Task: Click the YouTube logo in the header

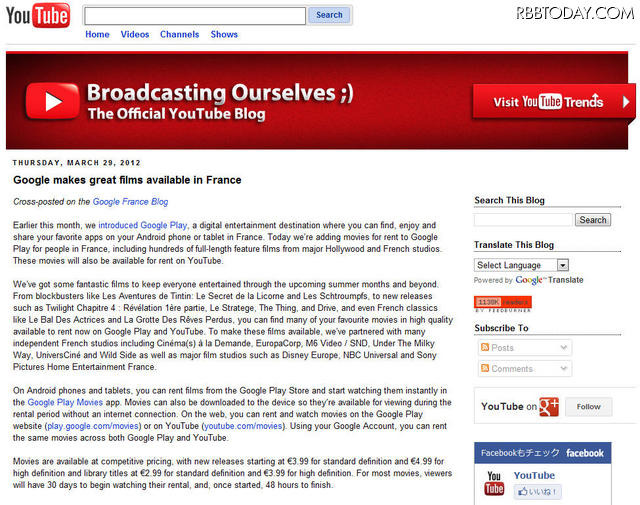Action: click(x=38, y=16)
